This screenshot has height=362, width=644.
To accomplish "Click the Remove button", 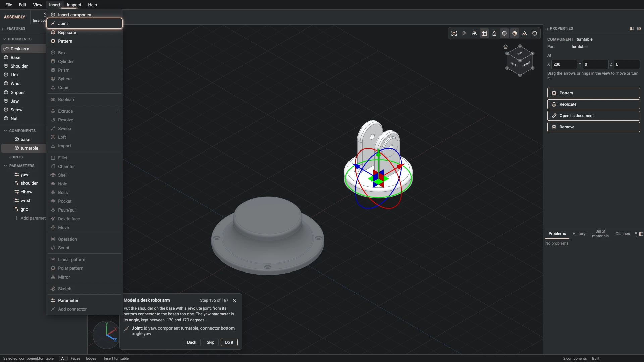I will pyautogui.click(x=593, y=127).
